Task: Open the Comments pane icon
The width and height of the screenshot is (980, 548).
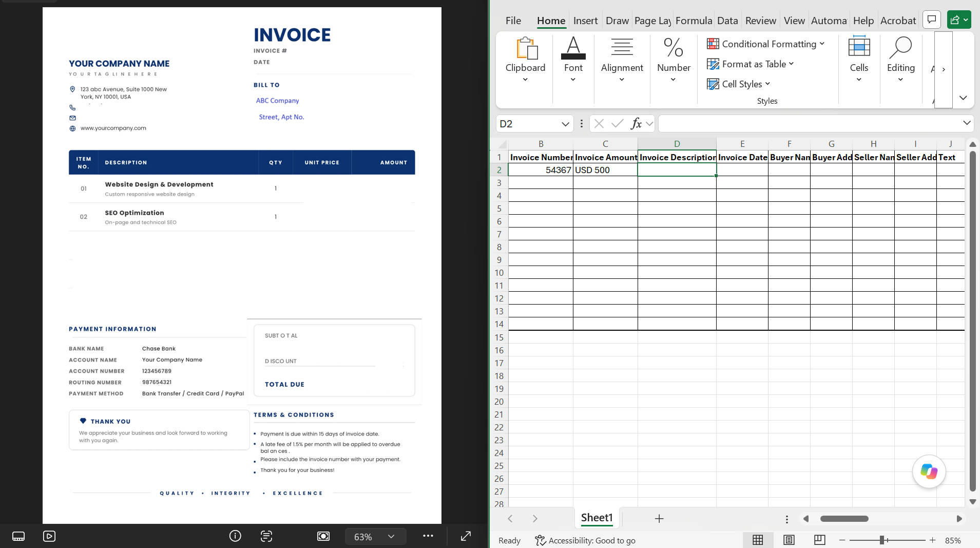Action: (931, 20)
